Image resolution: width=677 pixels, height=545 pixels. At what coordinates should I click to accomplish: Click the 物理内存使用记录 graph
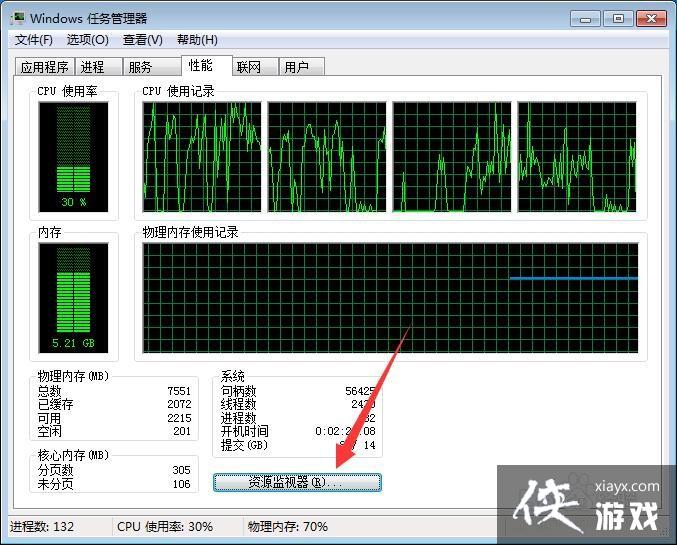coord(390,298)
